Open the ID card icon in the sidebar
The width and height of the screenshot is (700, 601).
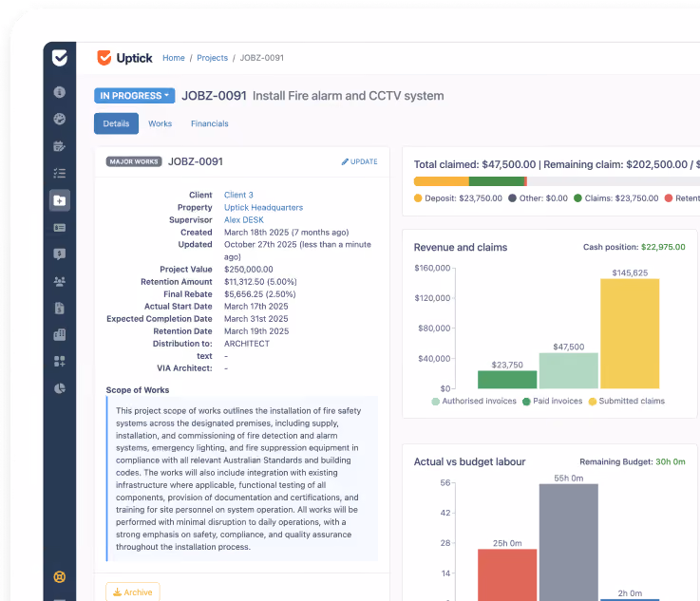click(60, 228)
